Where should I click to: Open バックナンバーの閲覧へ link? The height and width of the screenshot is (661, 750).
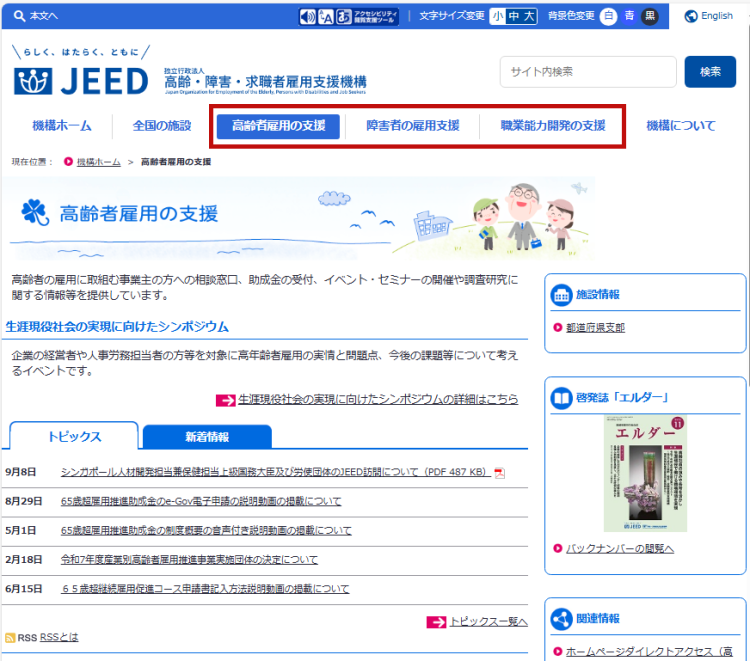tap(620, 549)
